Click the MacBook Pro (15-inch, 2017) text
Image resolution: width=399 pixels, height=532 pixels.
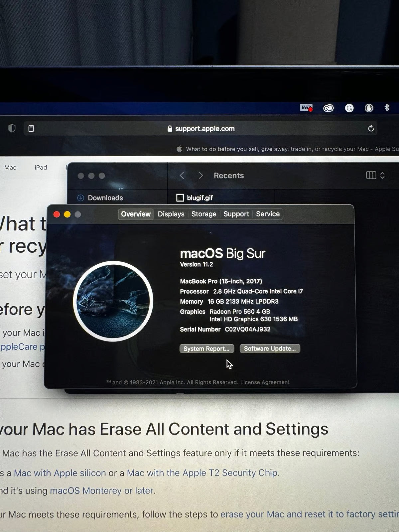pyautogui.click(x=221, y=281)
